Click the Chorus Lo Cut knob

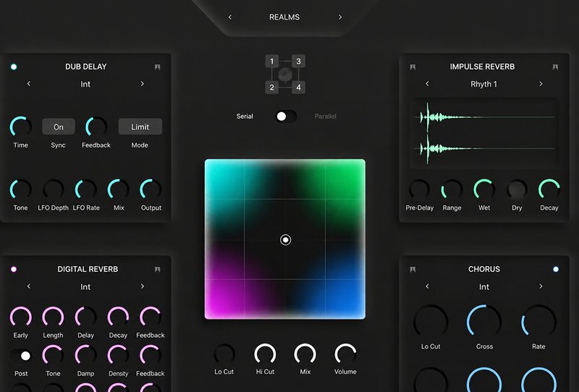[431, 322]
